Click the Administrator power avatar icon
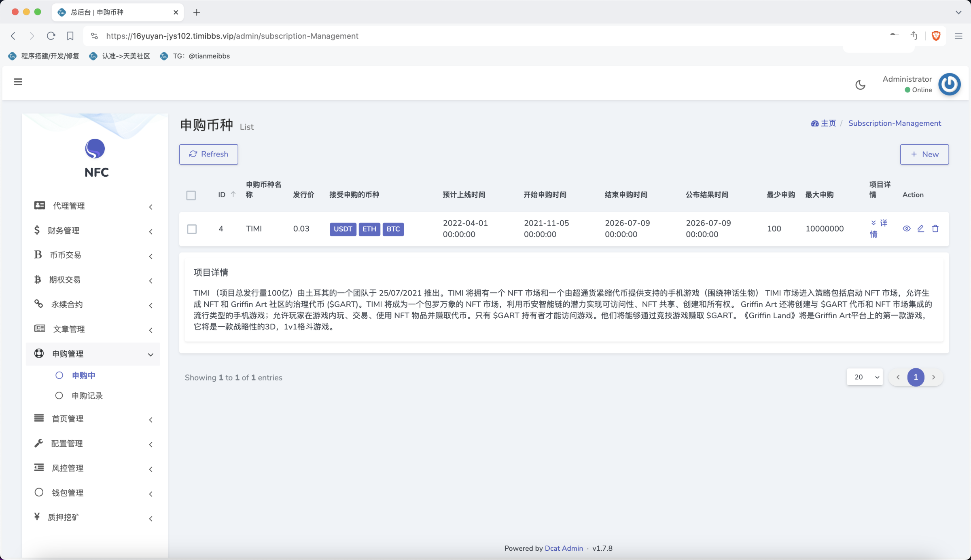Image resolution: width=971 pixels, height=560 pixels. tap(949, 84)
